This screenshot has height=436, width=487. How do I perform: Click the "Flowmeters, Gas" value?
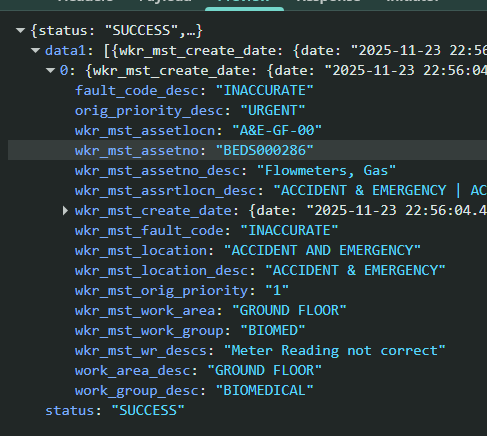tap(327, 171)
